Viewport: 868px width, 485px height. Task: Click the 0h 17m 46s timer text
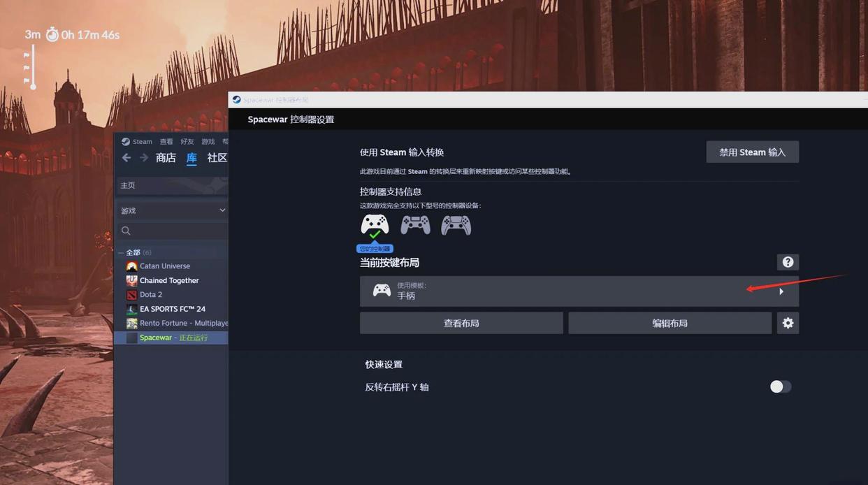(x=90, y=35)
